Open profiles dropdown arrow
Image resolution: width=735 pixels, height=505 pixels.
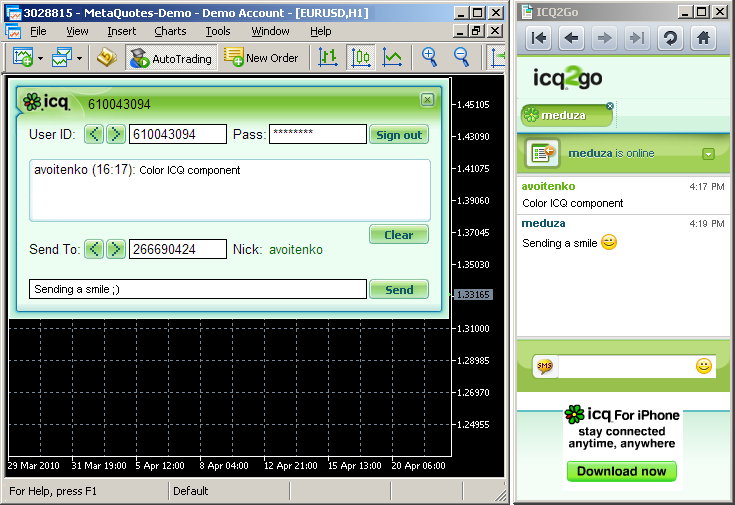(x=79, y=58)
